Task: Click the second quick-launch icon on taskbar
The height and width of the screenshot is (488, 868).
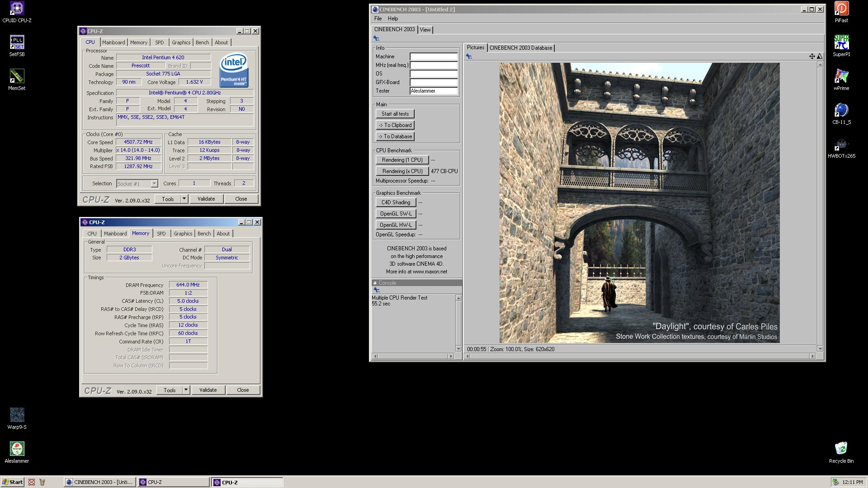Action: pos(42,482)
